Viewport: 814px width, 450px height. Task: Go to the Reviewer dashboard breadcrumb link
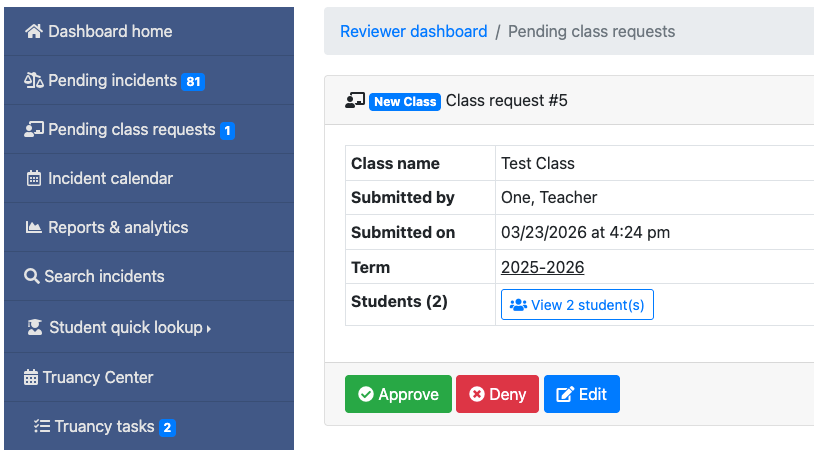pos(413,31)
